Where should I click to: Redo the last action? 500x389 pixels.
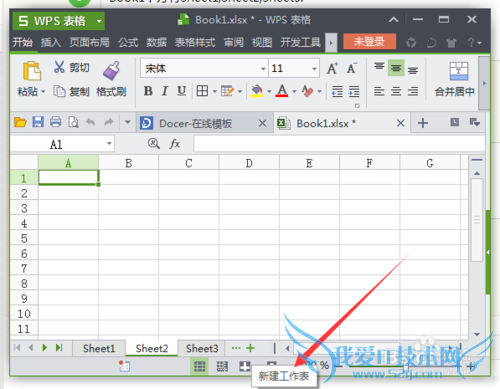109,122
